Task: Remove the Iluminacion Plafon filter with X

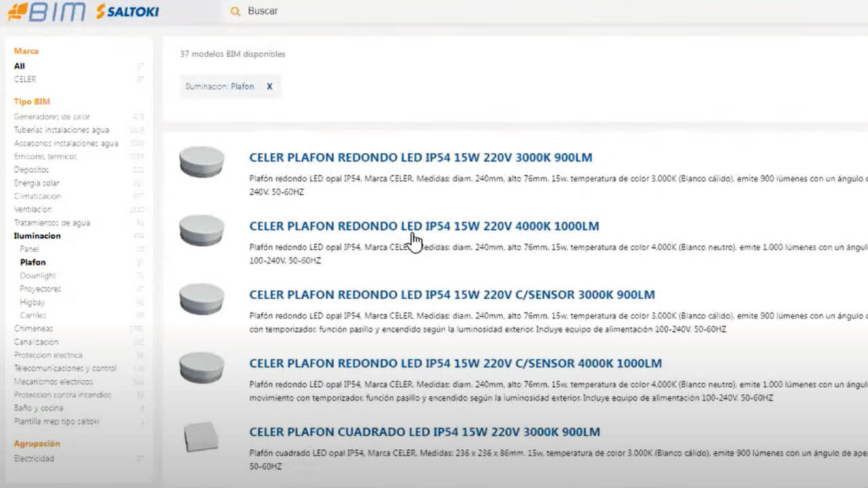Action: (269, 87)
